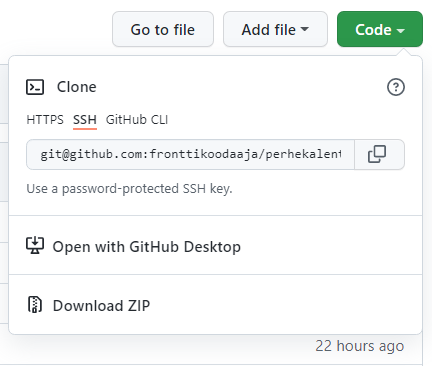432x366 pixels.
Task: Switch to the HTTPS clone tab
Action: tap(45, 120)
